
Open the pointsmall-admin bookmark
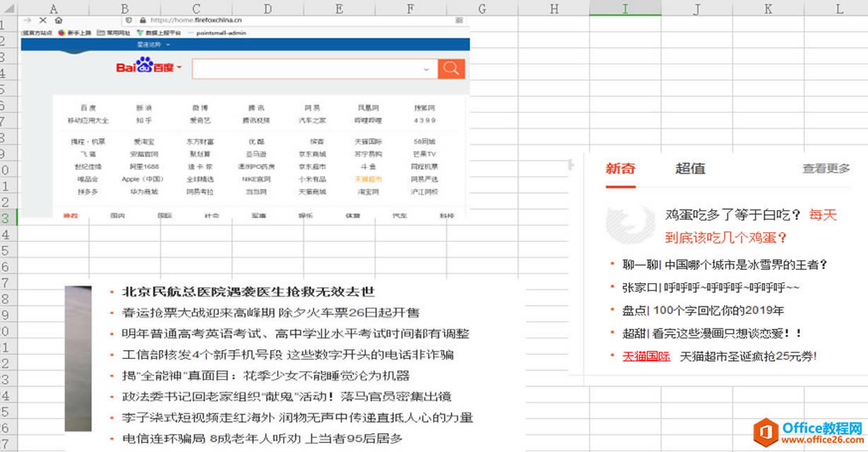pos(217,33)
